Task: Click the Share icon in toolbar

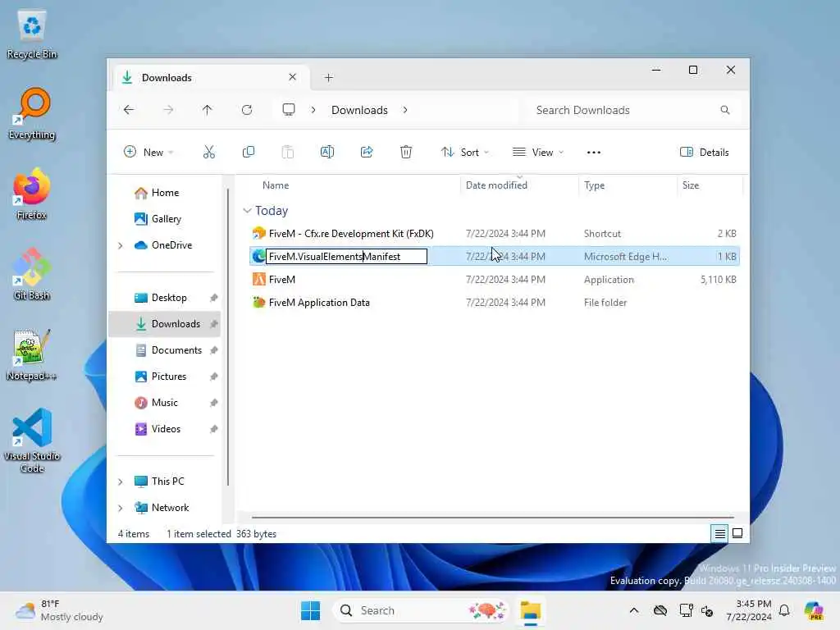Action: coord(367,152)
